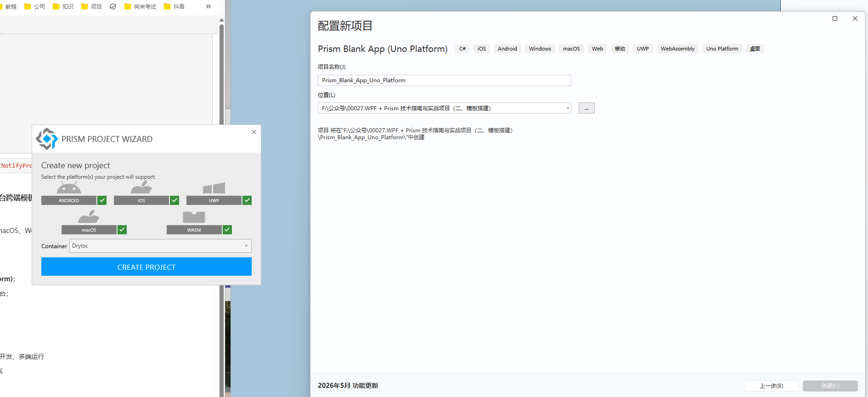This screenshot has width=868, height=397.
Task: Expand the 位置 location dropdown arrow
Action: click(568, 108)
